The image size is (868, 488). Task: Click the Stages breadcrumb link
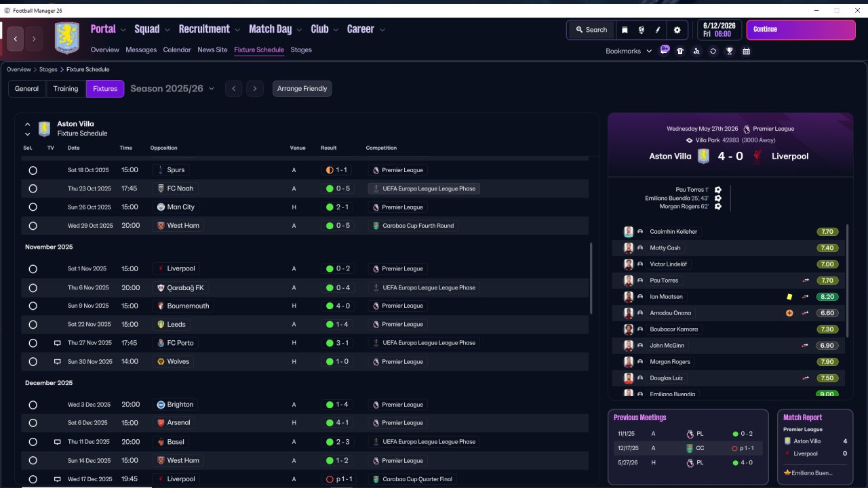point(48,70)
